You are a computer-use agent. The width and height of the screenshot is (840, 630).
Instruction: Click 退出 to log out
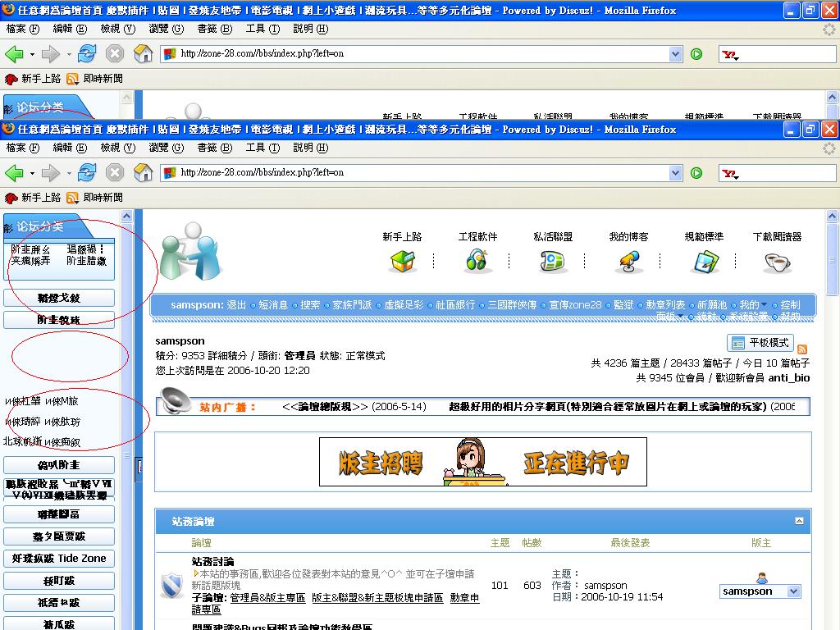(x=236, y=305)
